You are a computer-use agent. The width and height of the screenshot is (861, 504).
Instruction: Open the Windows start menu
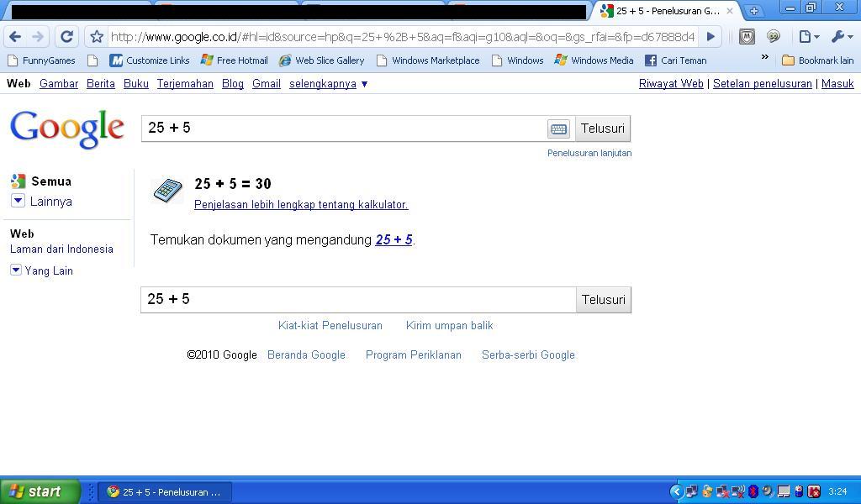[40, 491]
